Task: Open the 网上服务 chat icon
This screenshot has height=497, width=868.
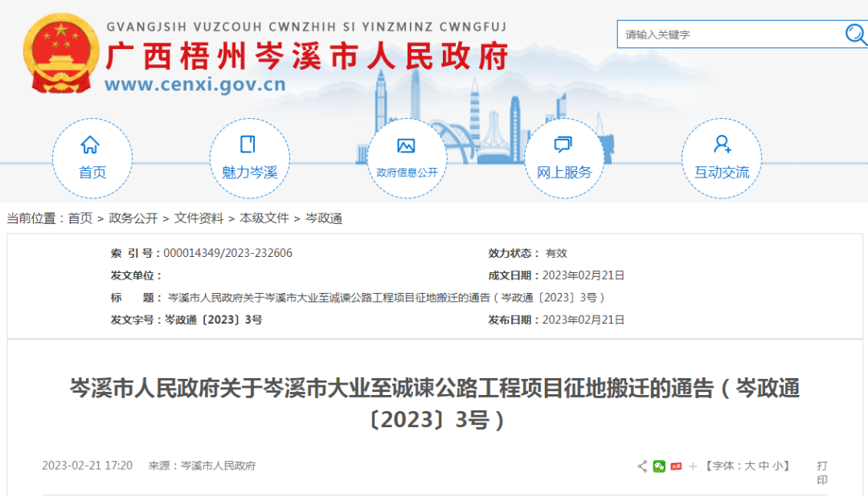Action: (563, 145)
